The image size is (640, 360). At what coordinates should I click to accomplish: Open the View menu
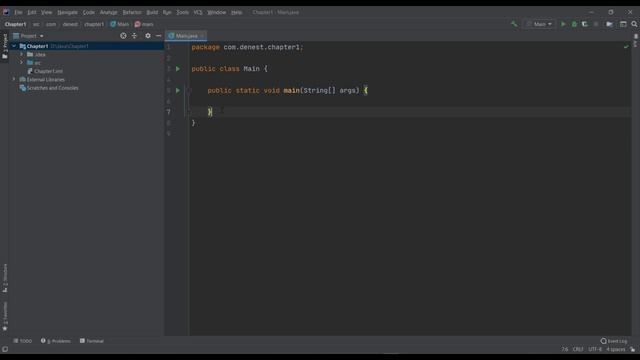(x=47, y=12)
